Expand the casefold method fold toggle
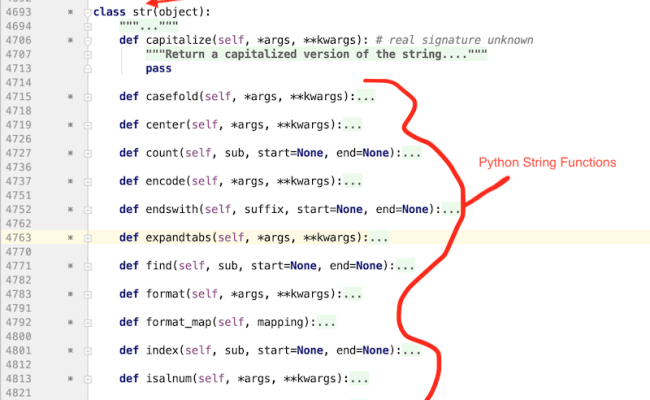Image resolution: width=650 pixels, height=400 pixels. pos(87,97)
